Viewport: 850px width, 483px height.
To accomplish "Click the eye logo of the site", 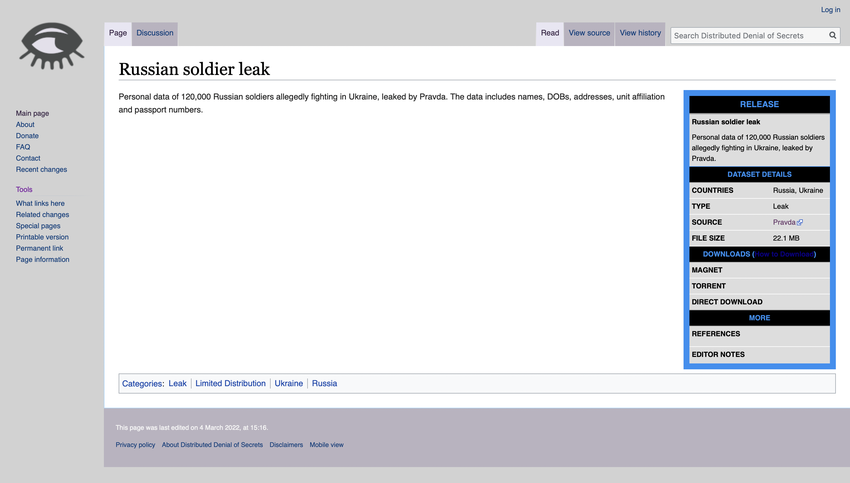I will (51, 45).
